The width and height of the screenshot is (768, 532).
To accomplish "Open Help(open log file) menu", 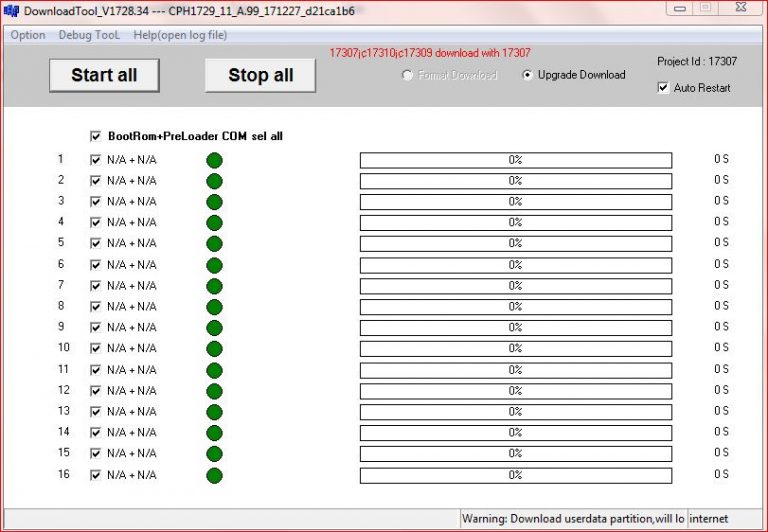I will coord(180,35).
